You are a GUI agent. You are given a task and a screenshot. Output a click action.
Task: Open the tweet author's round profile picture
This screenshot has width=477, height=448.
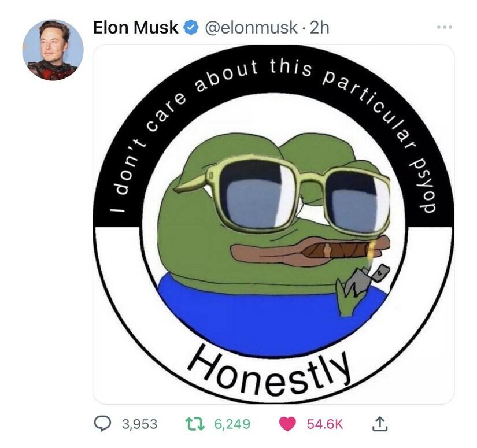click(53, 50)
